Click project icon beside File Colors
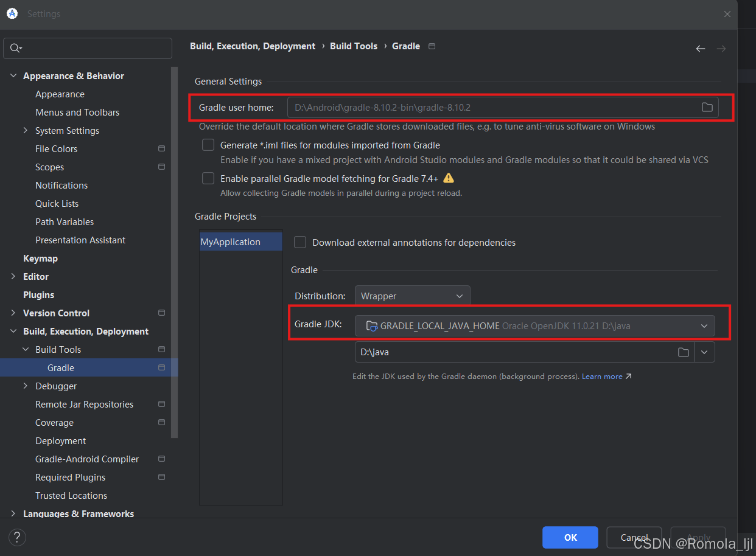The image size is (756, 556). [x=161, y=149]
